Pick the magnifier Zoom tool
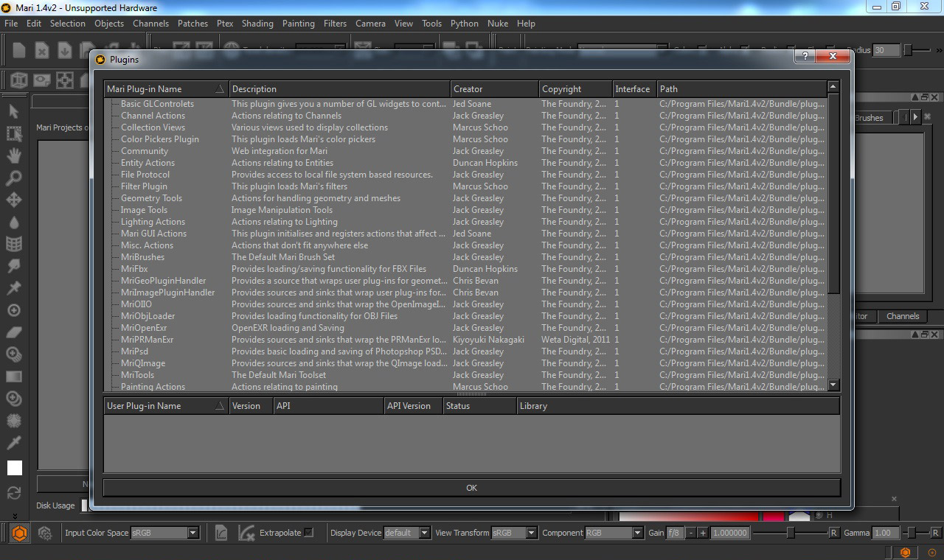Screen dimensions: 944x560 pos(13,178)
